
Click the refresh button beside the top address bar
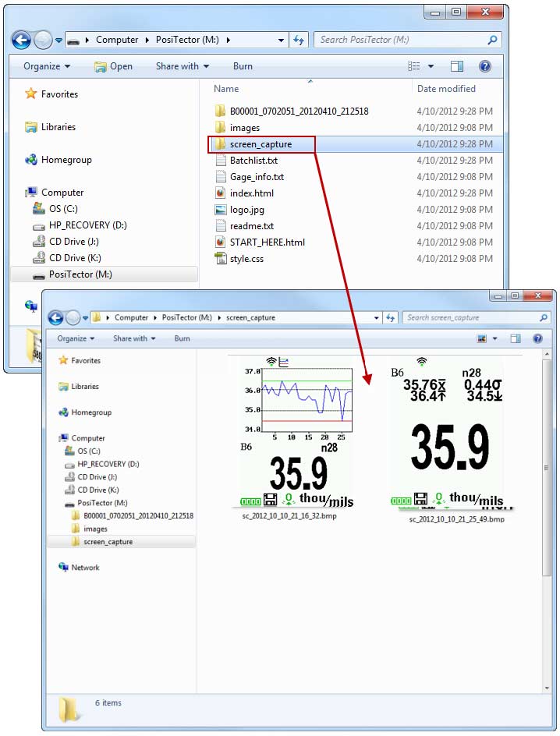click(x=299, y=40)
